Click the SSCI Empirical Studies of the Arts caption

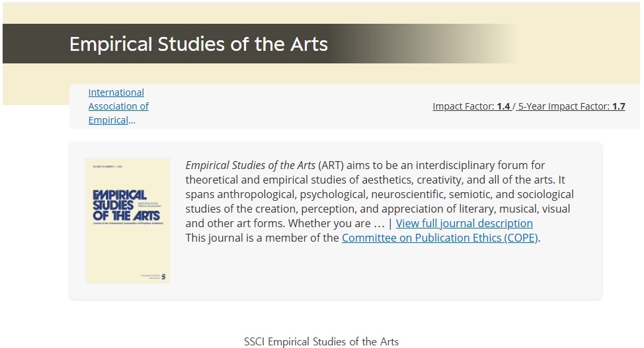pyautogui.click(x=321, y=341)
